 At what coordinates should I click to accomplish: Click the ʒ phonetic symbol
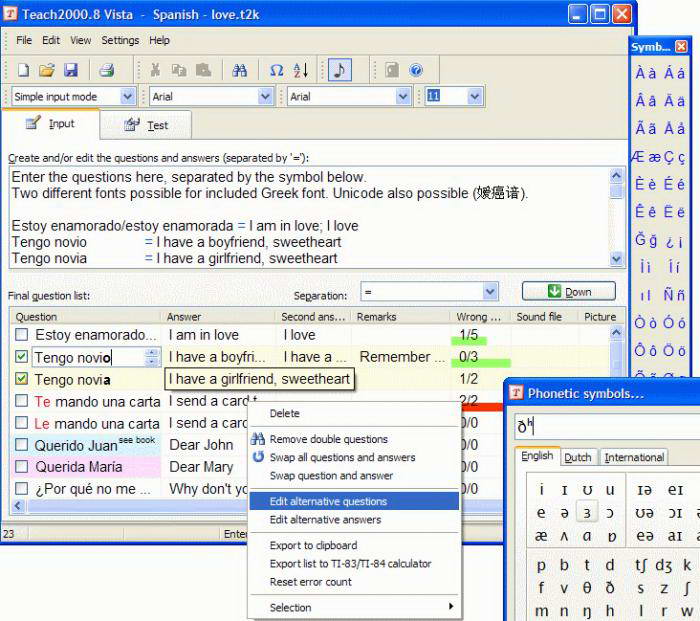587,513
